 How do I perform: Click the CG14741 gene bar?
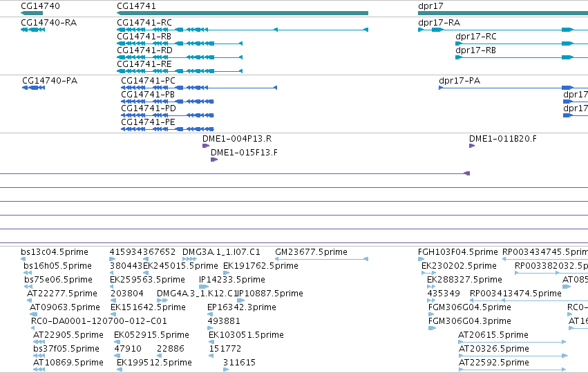click(x=243, y=13)
